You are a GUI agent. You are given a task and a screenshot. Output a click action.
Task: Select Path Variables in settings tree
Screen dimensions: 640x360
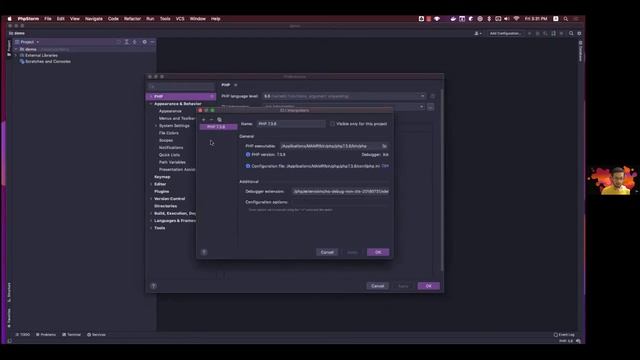172,162
